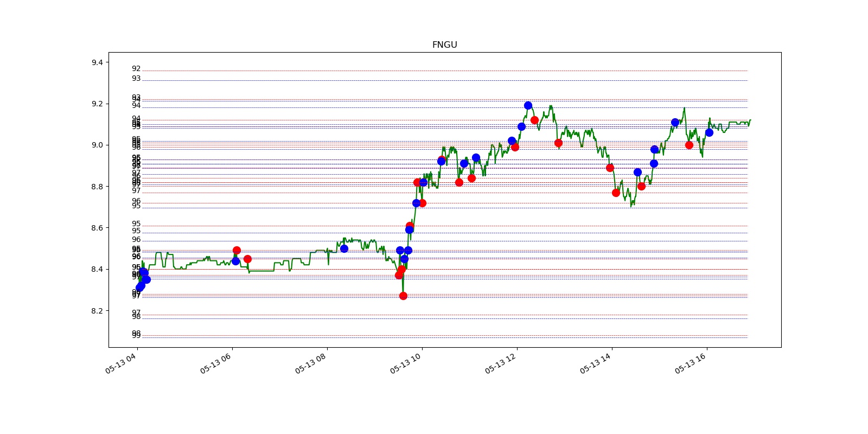Select the red marker at 9.12 after 12:00
868x434 pixels.
pyautogui.click(x=534, y=120)
